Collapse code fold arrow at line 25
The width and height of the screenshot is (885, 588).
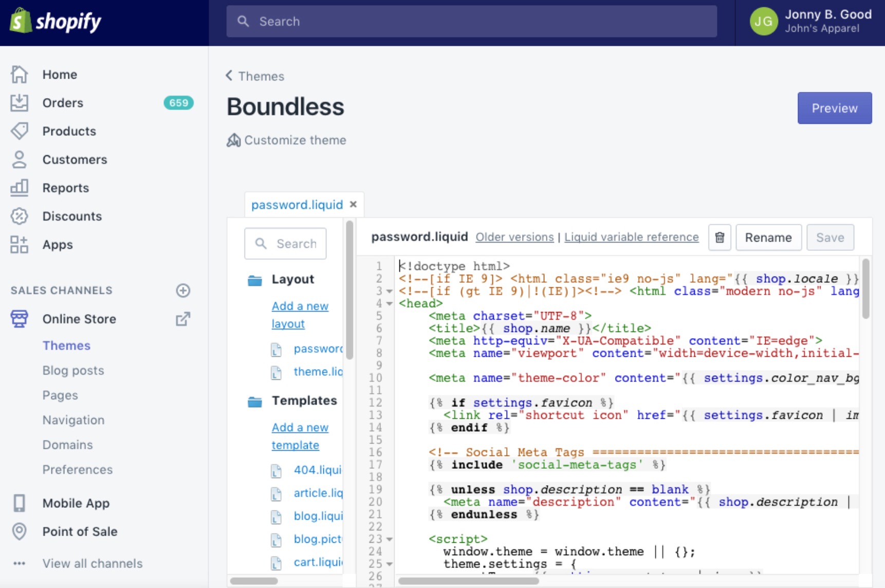(x=390, y=564)
